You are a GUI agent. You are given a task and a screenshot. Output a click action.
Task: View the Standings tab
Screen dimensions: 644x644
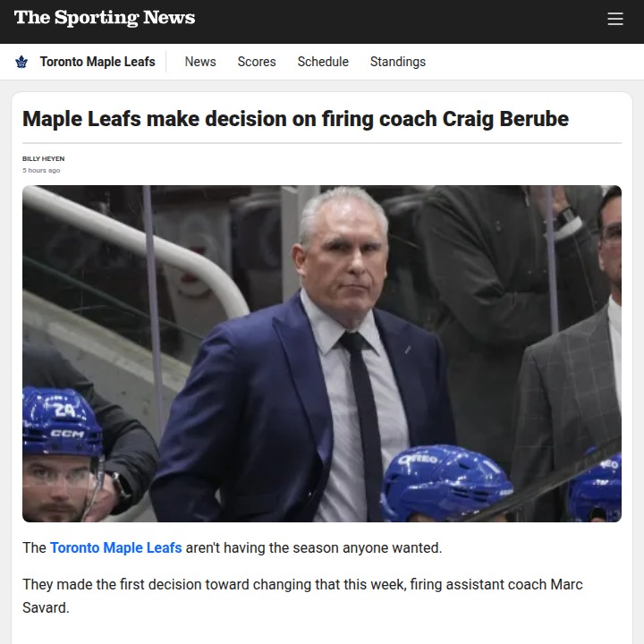pos(398,62)
